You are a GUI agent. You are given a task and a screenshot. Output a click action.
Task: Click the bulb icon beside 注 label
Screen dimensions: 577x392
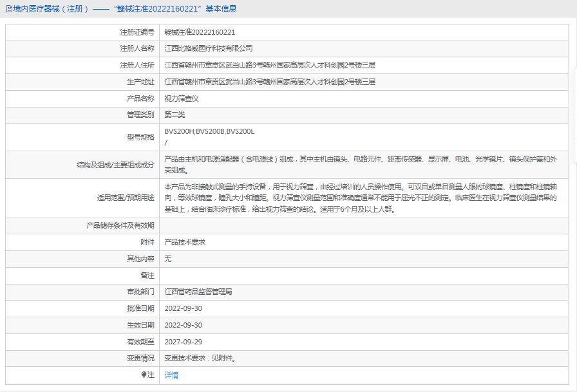pyautogui.click(x=144, y=375)
